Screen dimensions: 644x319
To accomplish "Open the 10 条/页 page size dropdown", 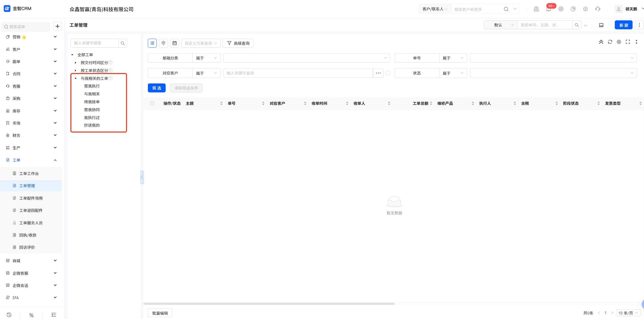I will [628, 313].
